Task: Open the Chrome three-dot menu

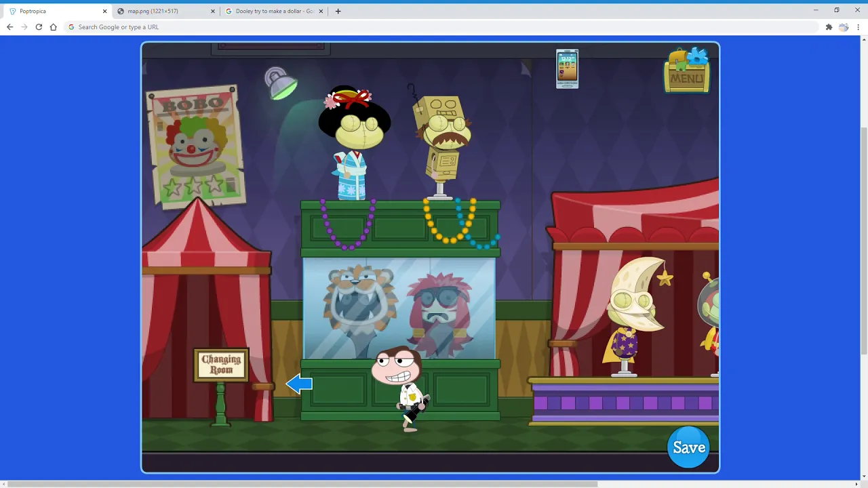Action: [x=859, y=27]
